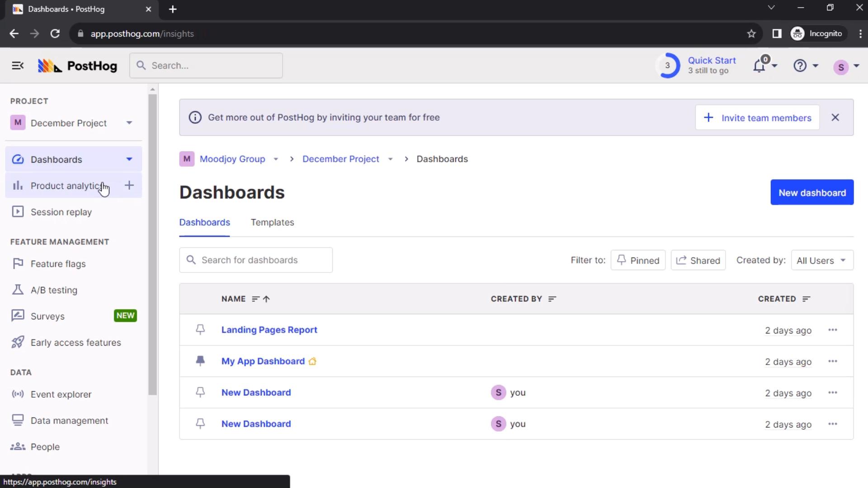Toggle Pinned filter for dashboards
The width and height of the screenshot is (868, 488).
(x=638, y=260)
